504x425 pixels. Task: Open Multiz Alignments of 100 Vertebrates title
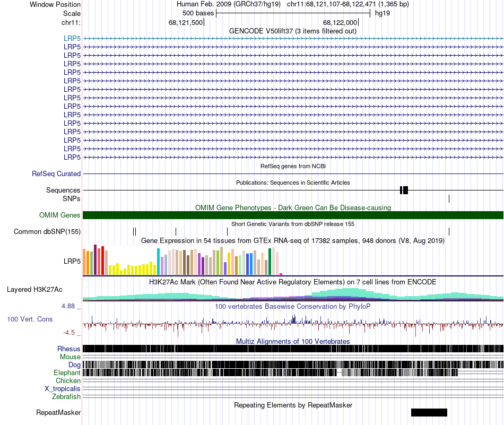tap(293, 341)
